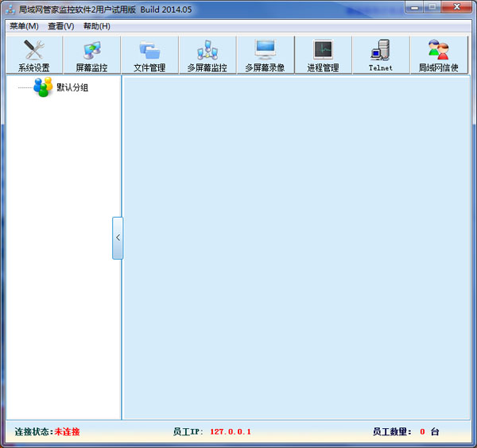Open 系统设置 (System Settings) tool
This screenshot has height=448, width=477.
pyautogui.click(x=33, y=56)
